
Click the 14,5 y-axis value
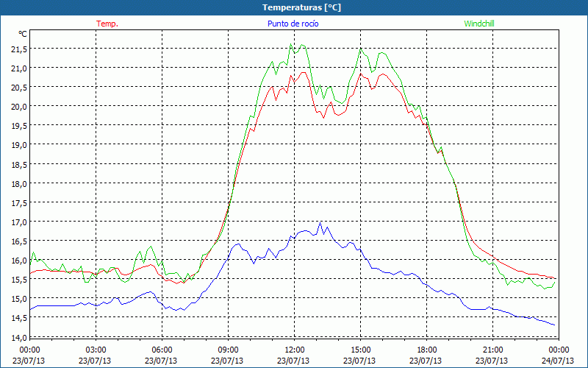(x=20, y=318)
